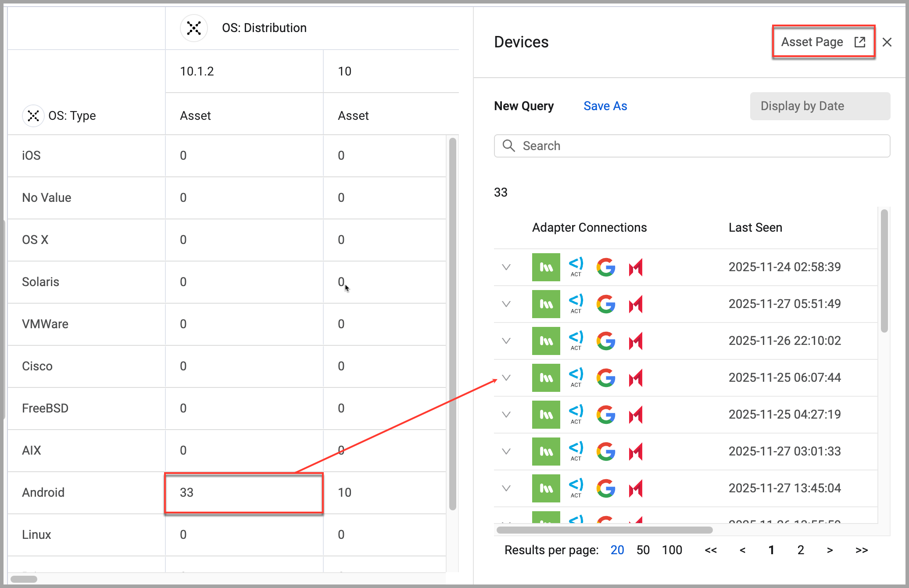
Task: Click the OS: Distribution field icon
Action: click(193, 28)
